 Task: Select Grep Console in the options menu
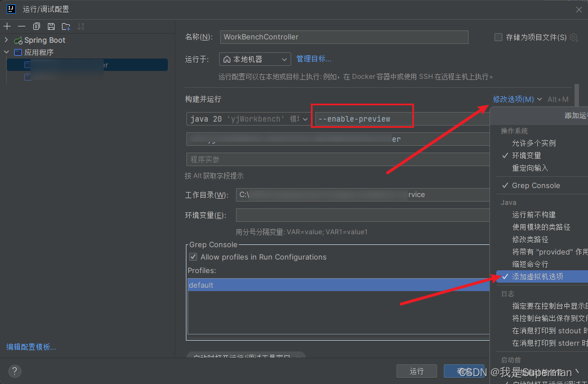[536, 185]
